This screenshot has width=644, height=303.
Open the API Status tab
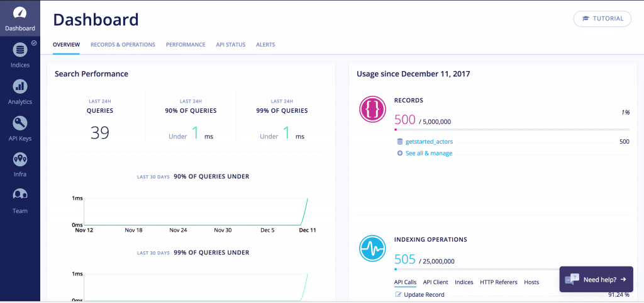point(231,44)
